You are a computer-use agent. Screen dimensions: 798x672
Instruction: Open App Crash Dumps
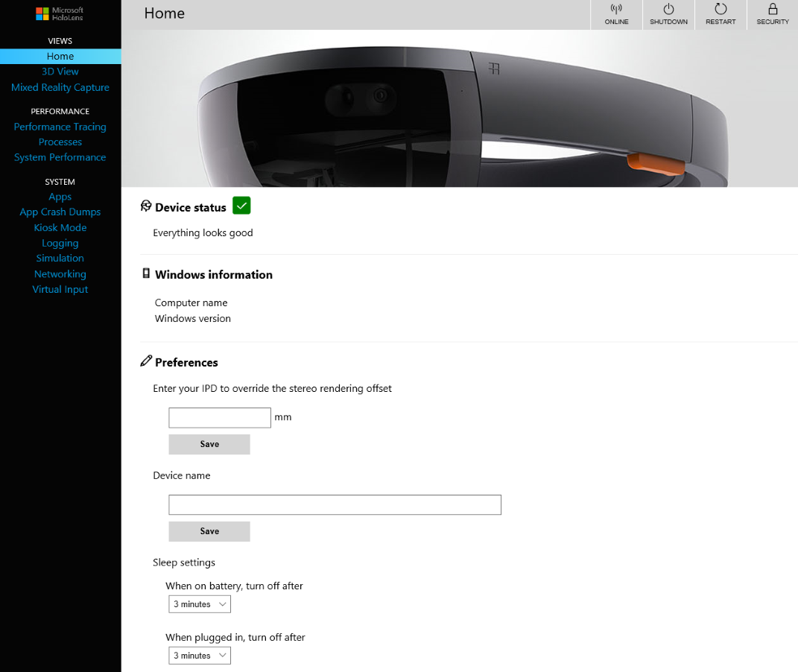coord(60,212)
